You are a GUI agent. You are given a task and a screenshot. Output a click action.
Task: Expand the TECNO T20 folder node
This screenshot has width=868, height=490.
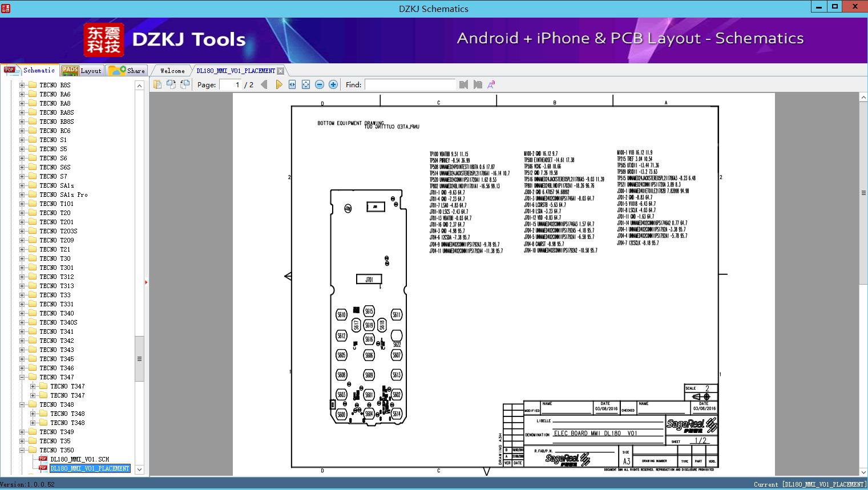[22, 213]
